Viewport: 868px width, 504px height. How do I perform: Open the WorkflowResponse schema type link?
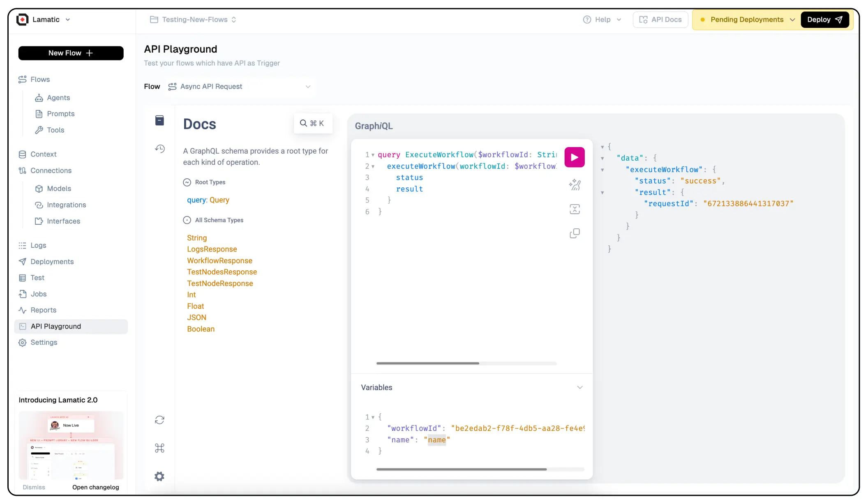tap(219, 260)
